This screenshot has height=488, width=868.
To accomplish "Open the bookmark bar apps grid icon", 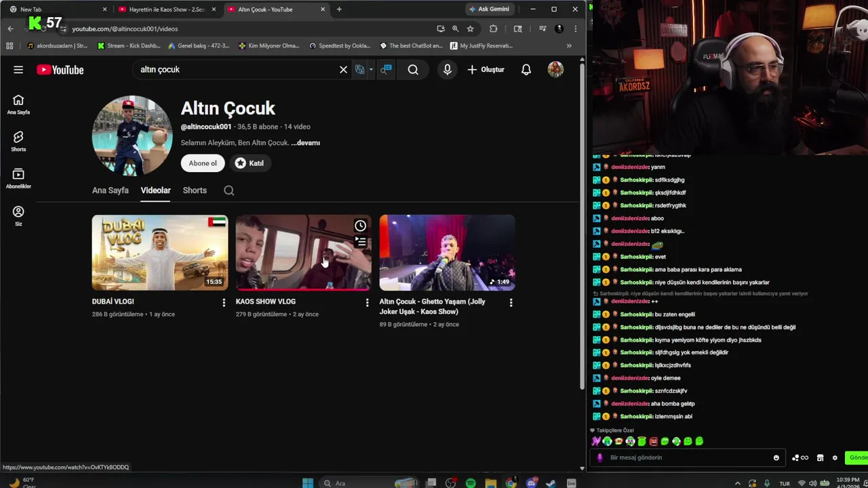I will (x=9, y=46).
